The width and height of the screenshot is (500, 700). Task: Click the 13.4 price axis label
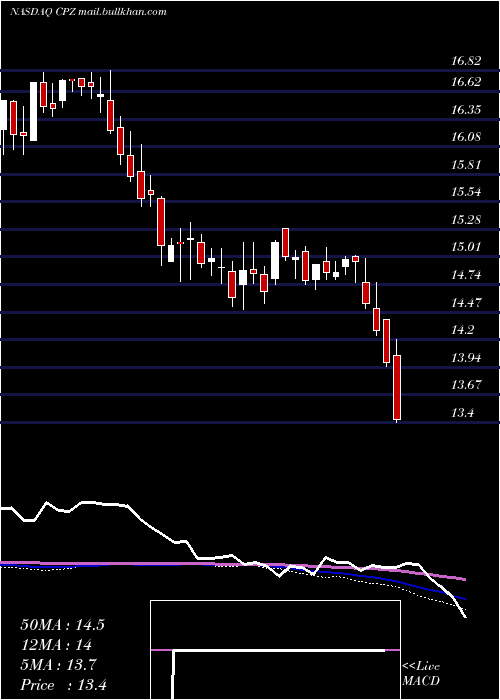click(x=462, y=412)
